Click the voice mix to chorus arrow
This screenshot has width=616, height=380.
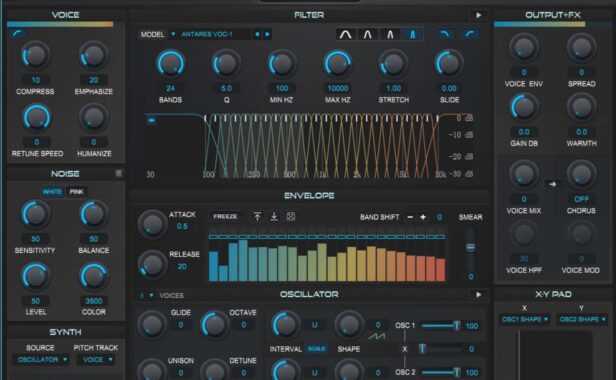click(552, 184)
